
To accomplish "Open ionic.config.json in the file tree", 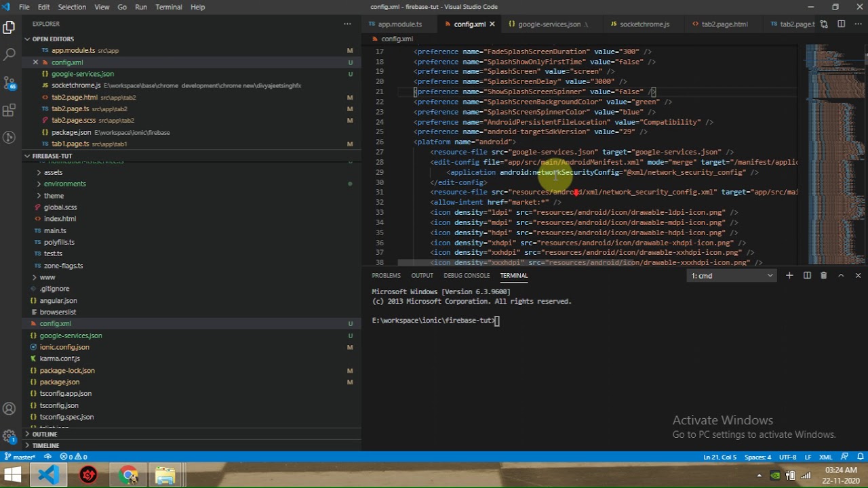I will 64,347.
